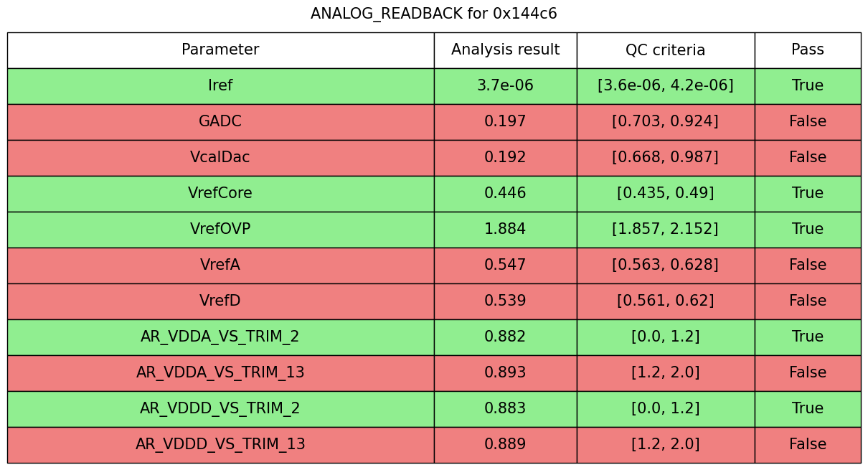The height and width of the screenshot is (470, 868).
Task: Select the VrefOVP criteria range cell
Action: pyautogui.click(x=665, y=230)
